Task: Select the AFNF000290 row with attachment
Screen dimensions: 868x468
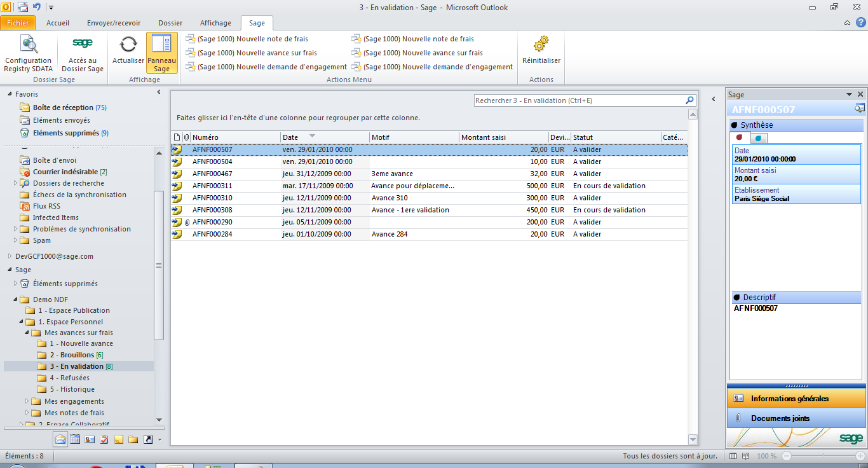Action: 429,222
